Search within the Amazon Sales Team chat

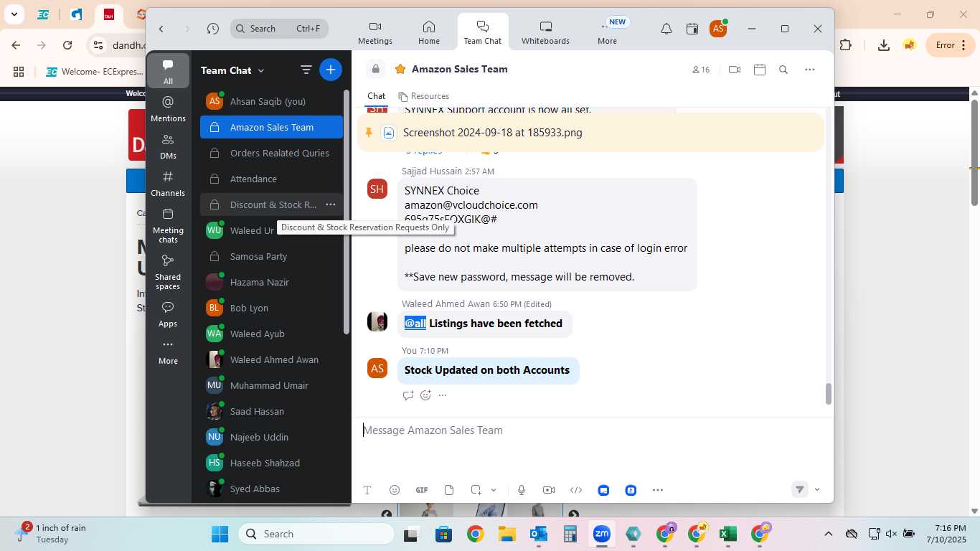tap(783, 70)
